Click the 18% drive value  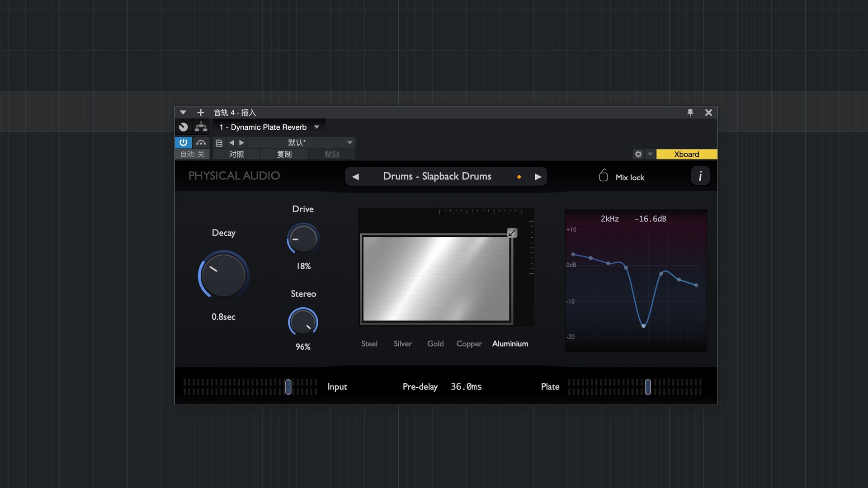[x=303, y=266]
